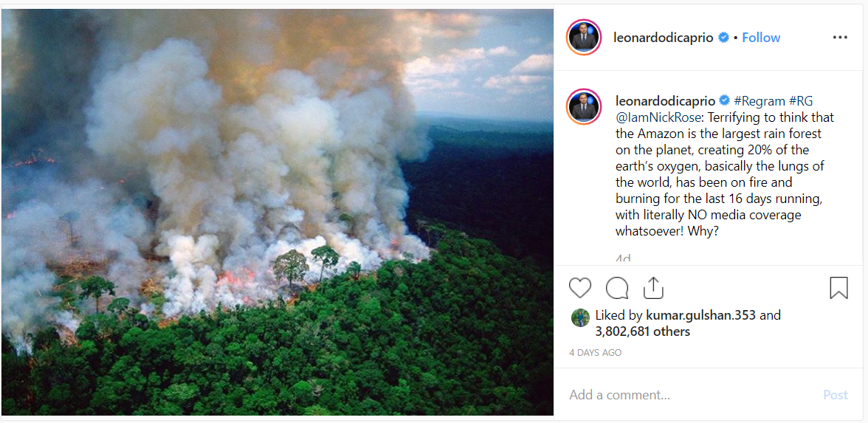The height and width of the screenshot is (423, 868).
Task: Like the post with the heart icon
Action: (581, 288)
